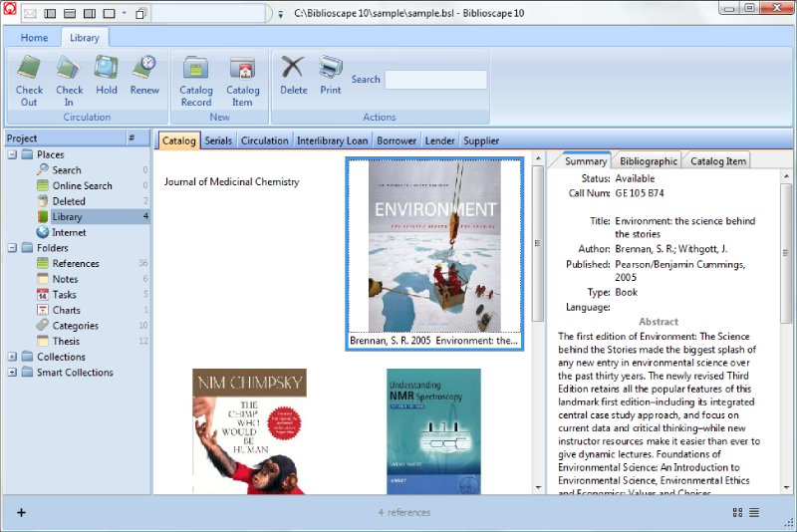Click the third layout icon in title bar
Image resolution: width=797 pixels, height=532 pixels.
(90, 13)
